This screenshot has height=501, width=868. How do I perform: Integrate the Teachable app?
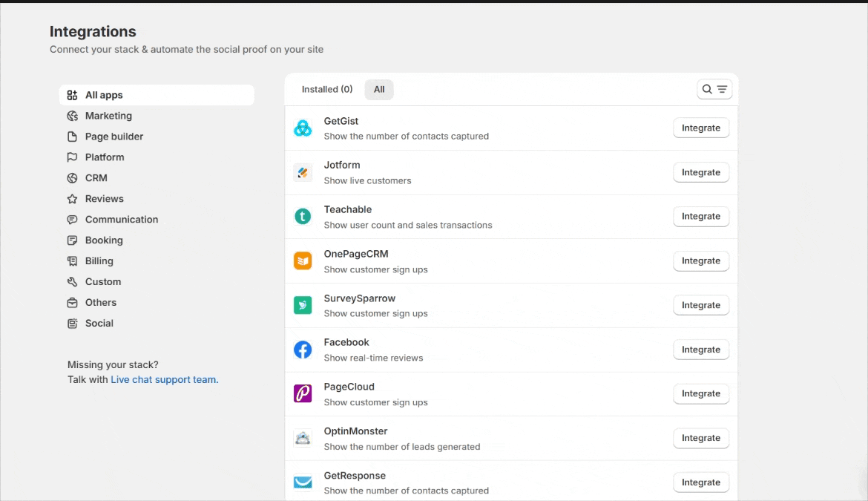(x=701, y=217)
